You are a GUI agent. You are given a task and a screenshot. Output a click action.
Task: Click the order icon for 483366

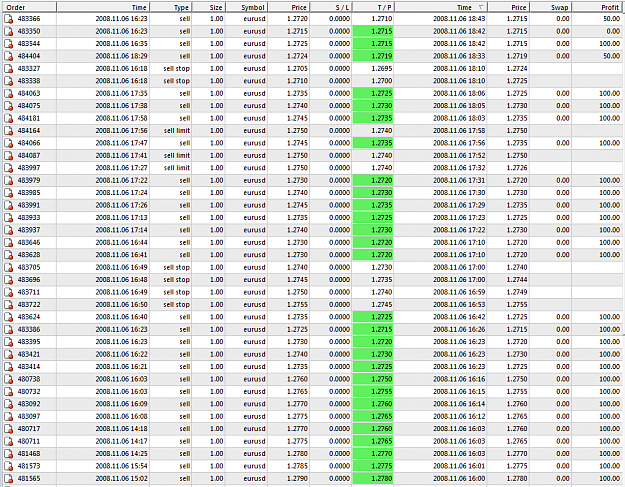(x=8, y=19)
